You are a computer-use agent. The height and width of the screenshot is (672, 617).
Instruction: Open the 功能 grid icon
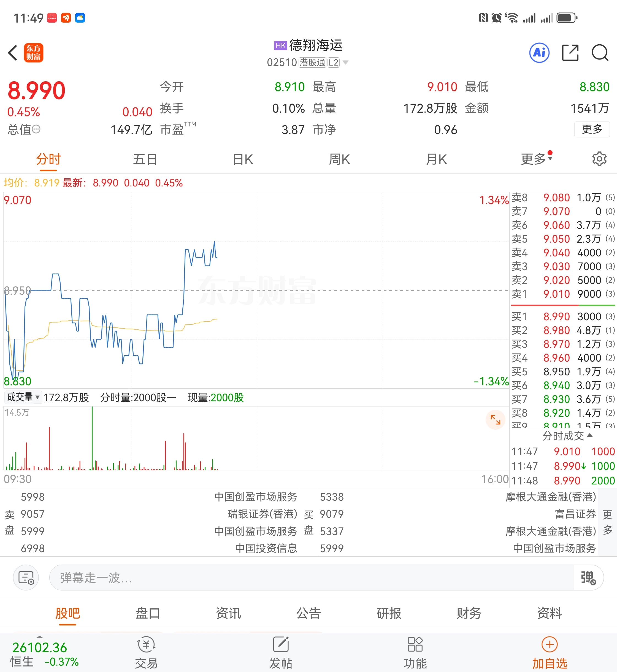pyautogui.click(x=415, y=644)
